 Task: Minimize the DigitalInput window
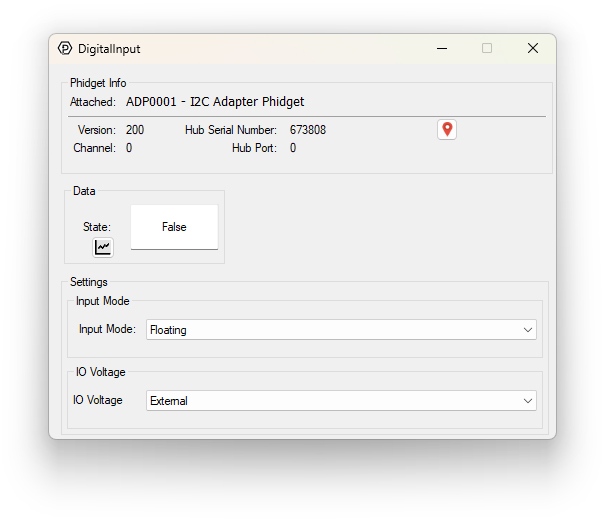click(441, 48)
